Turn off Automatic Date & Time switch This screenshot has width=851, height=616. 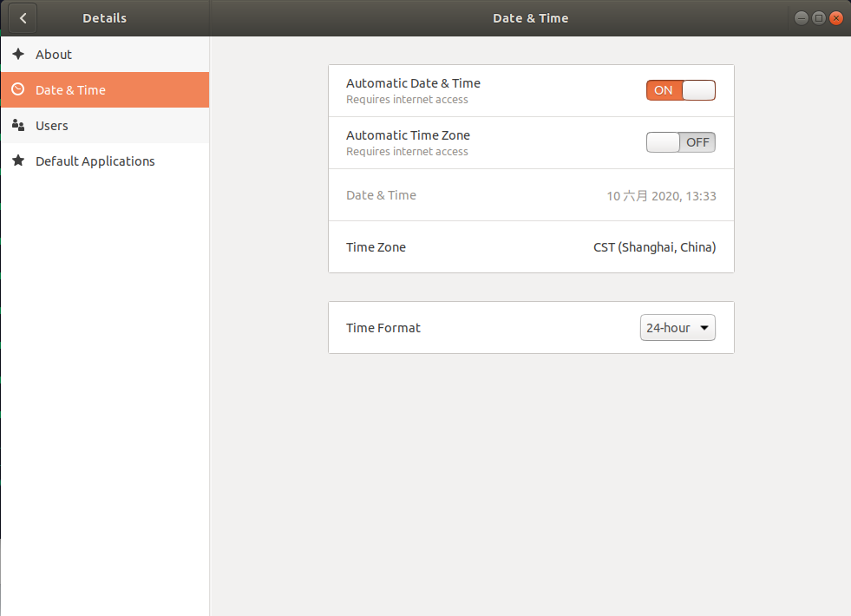[x=681, y=90]
